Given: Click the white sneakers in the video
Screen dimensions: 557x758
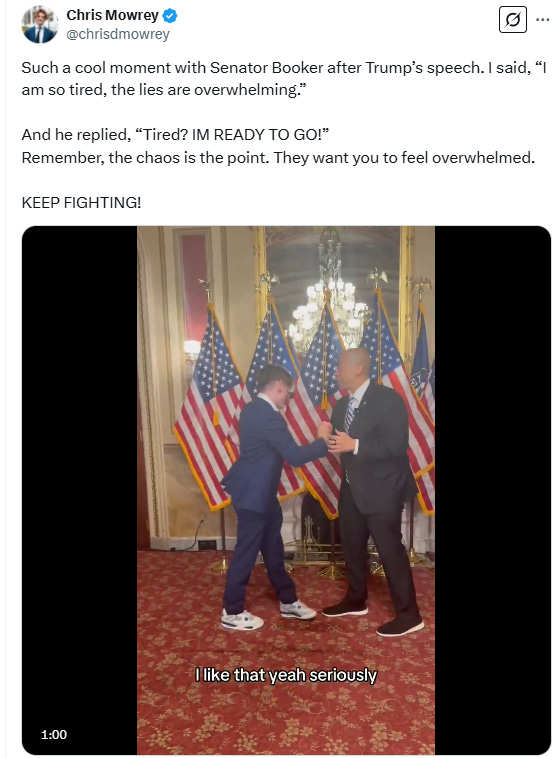Looking at the screenshot, I should [x=268, y=614].
